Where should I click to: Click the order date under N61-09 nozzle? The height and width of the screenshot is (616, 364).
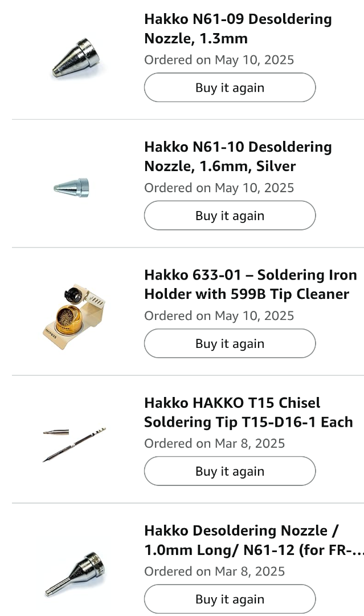tap(219, 60)
